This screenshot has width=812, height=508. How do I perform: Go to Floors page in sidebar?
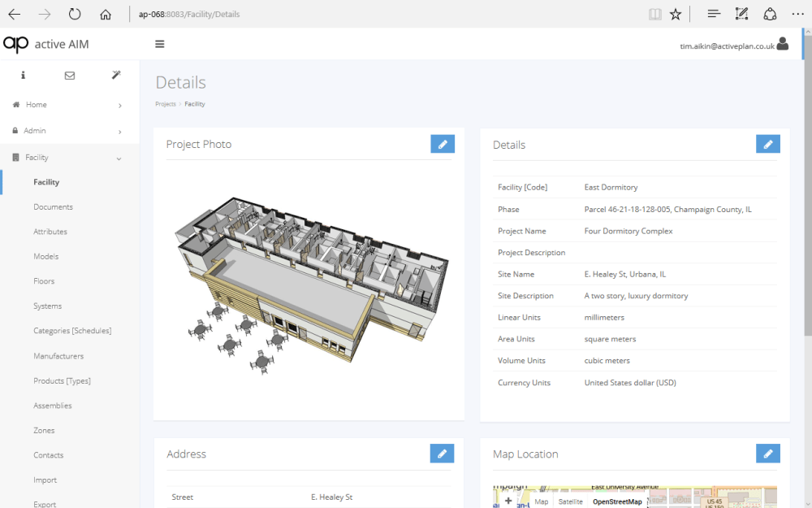tap(44, 281)
